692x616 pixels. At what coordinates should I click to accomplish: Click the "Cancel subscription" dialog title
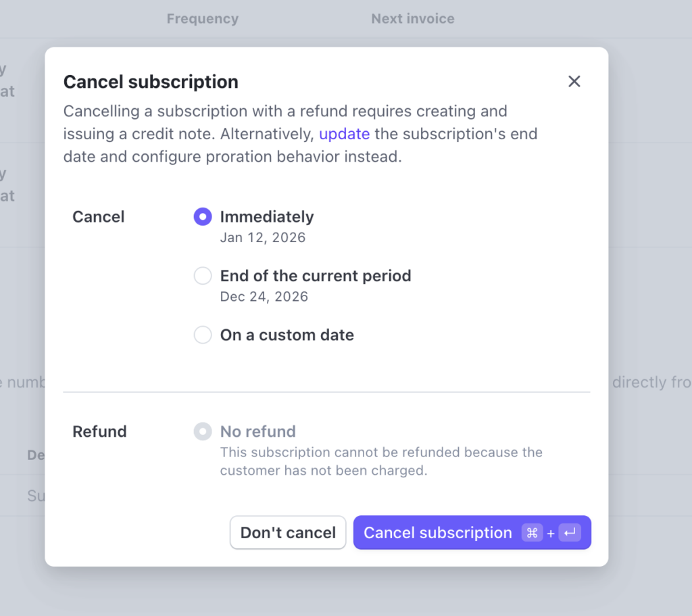click(x=151, y=82)
